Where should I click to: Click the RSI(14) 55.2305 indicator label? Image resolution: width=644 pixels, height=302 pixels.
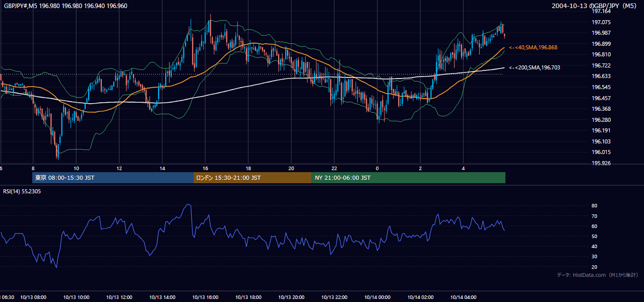pyautogui.click(x=22, y=191)
